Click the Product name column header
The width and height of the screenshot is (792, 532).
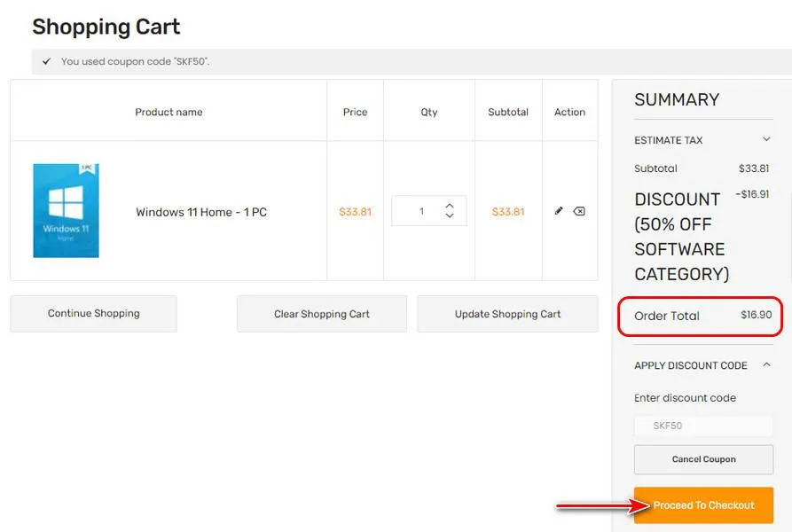169,112
